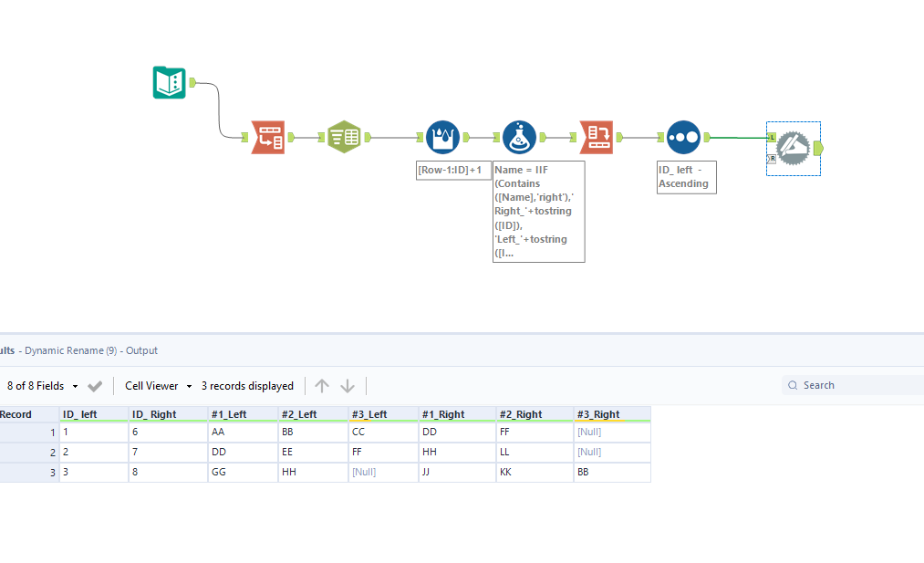Click the Search field in the results
The image size is (924, 563).
[857, 385]
